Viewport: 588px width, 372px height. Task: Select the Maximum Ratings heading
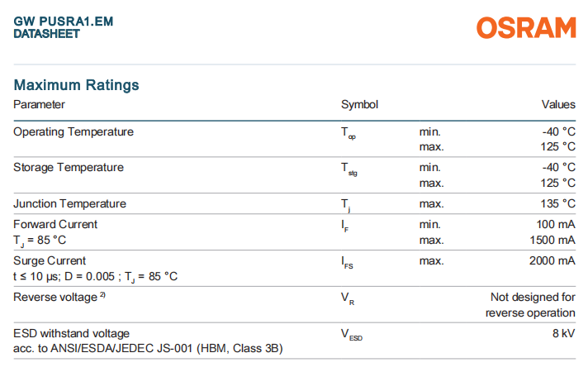click(x=77, y=85)
